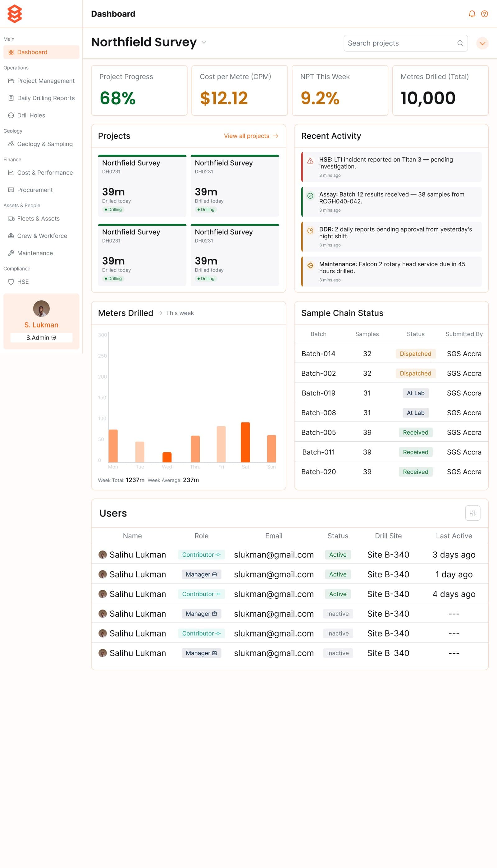Select the Wednesday bar in the chart

167,457
